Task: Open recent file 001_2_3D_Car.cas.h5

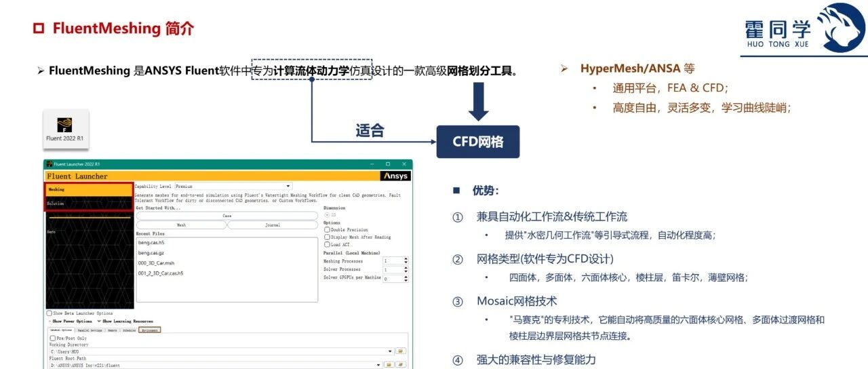Action: click(161, 273)
